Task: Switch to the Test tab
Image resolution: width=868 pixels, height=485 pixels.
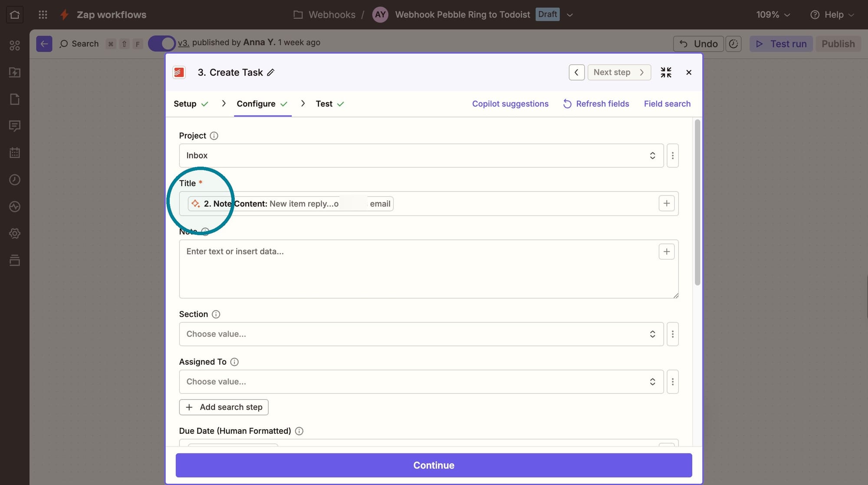Action: (330, 104)
